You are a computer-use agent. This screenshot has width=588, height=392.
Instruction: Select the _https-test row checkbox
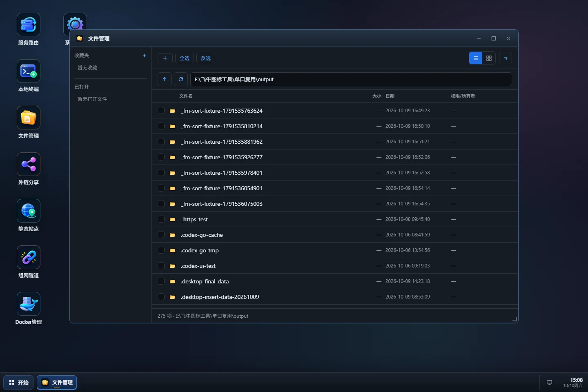click(x=161, y=219)
